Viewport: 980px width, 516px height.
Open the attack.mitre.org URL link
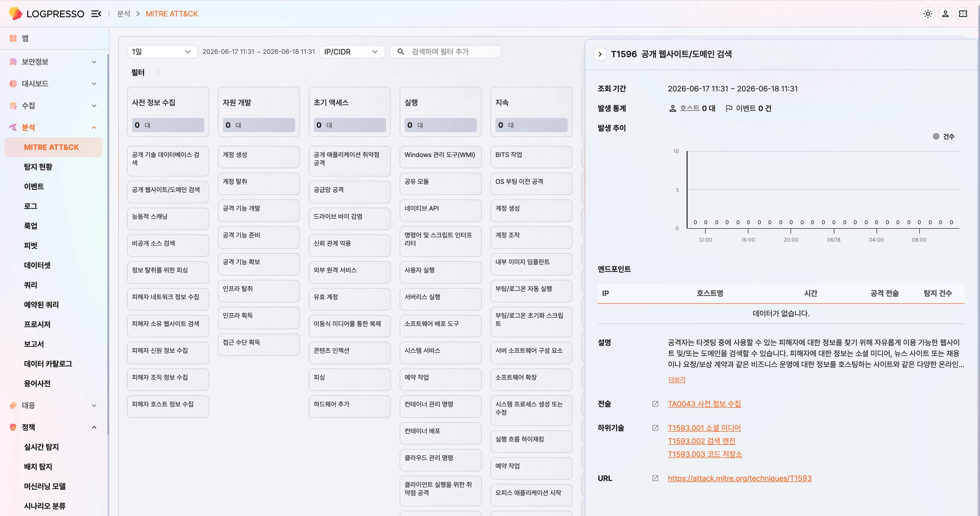pyautogui.click(x=740, y=478)
